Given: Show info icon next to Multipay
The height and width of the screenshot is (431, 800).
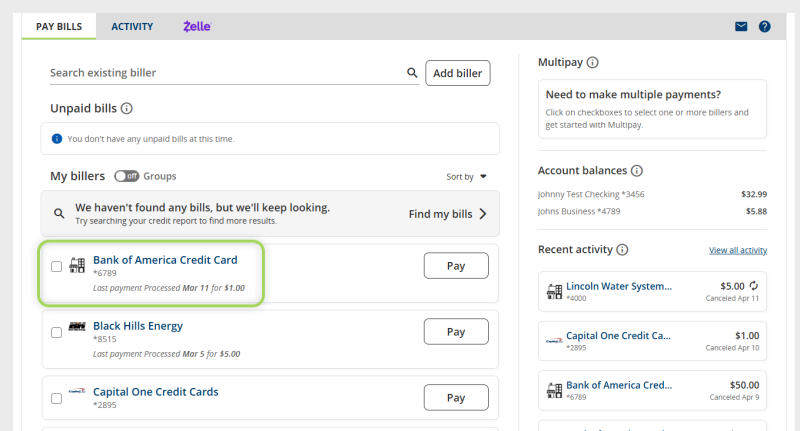Looking at the screenshot, I should point(592,62).
